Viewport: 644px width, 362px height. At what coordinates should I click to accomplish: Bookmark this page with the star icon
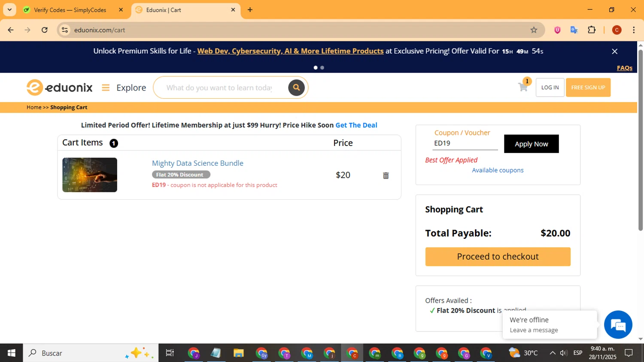534,30
